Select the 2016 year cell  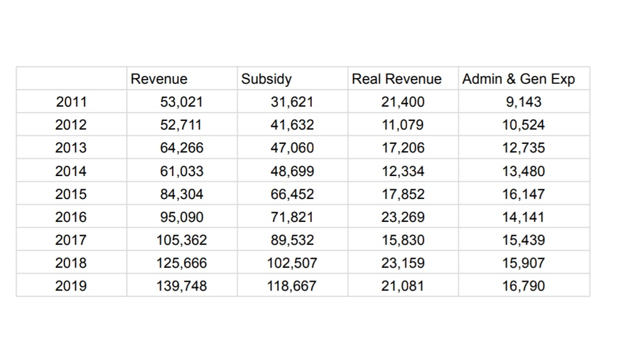click(71, 217)
